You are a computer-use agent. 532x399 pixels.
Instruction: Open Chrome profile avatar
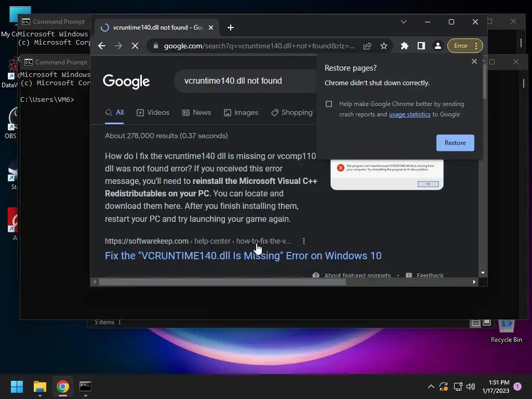click(437, 46)
